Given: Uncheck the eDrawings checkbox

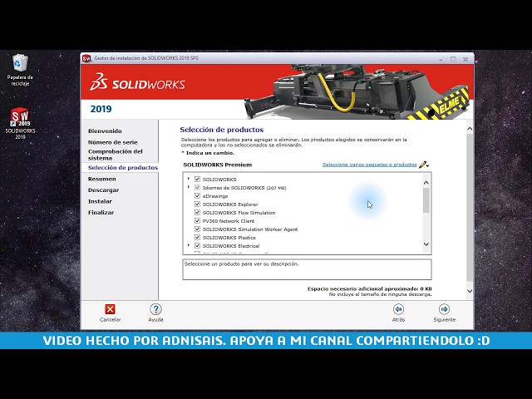Looking at the screenshot, I should point(197,196).
